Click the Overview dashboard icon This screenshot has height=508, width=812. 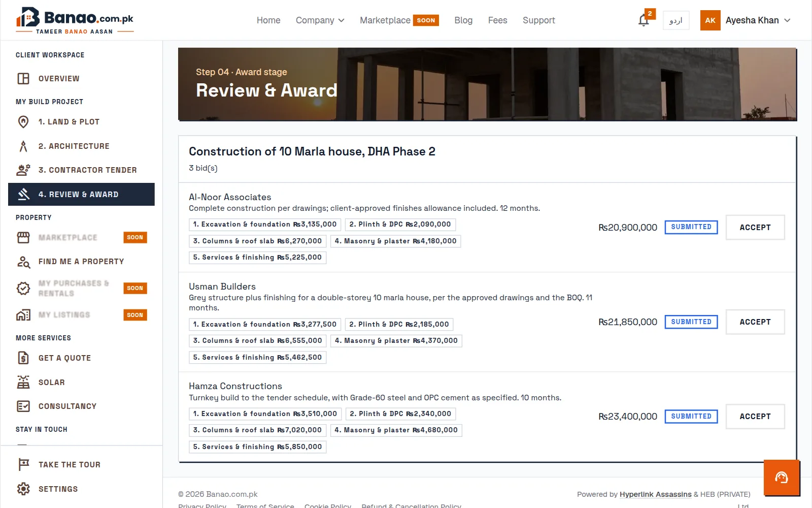click(23, 79)
